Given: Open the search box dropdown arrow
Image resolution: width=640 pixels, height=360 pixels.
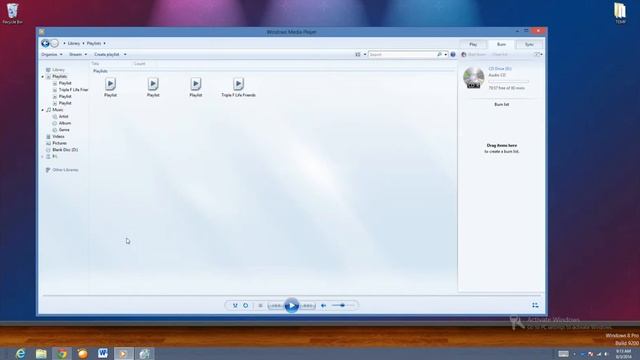Looking at the screenshot, I should click(445, 54).
